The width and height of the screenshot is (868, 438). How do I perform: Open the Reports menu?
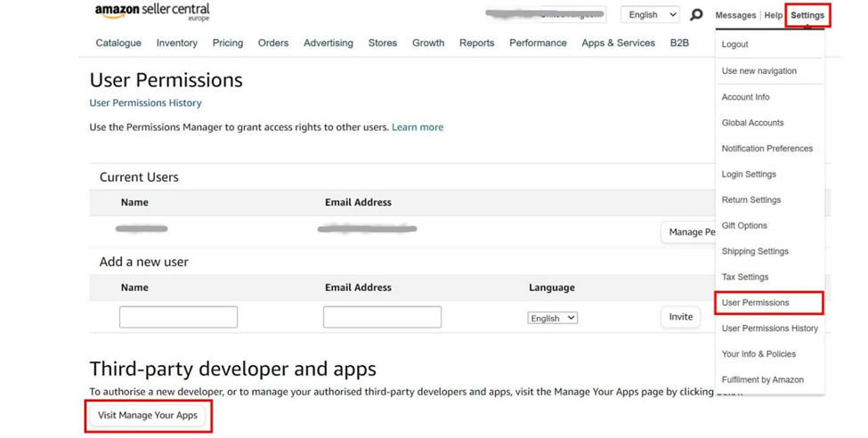tap(476, 43)
